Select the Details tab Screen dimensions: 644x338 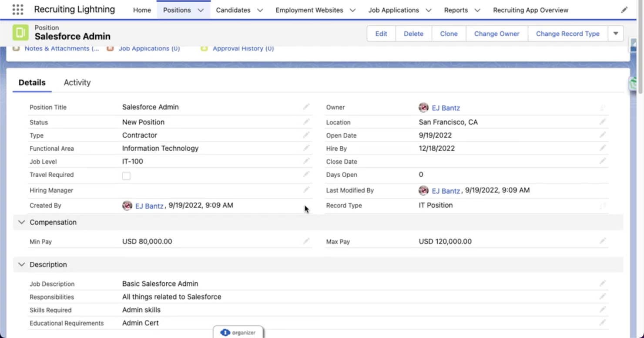pyautogui.click(x=32, y=82)
